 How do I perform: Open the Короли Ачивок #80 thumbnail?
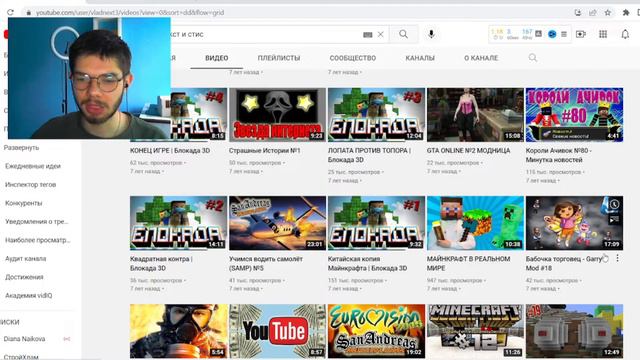tap(574, 115)
